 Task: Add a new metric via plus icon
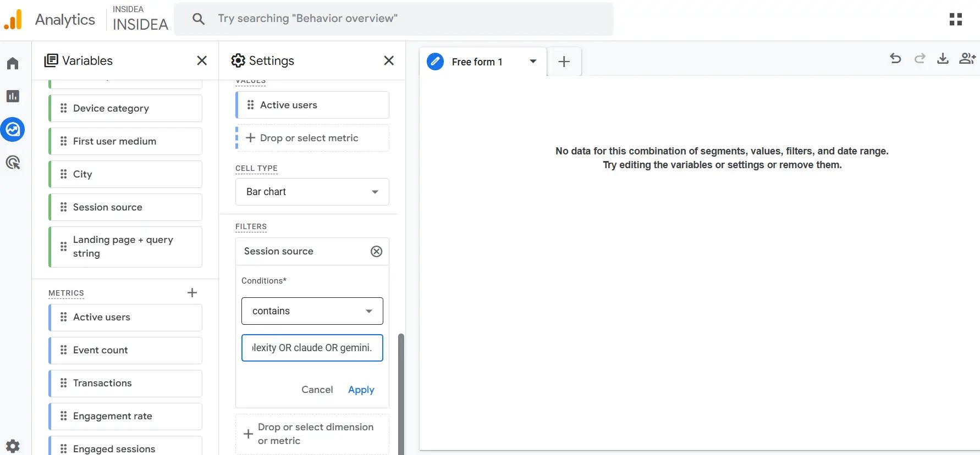[192, 293]
